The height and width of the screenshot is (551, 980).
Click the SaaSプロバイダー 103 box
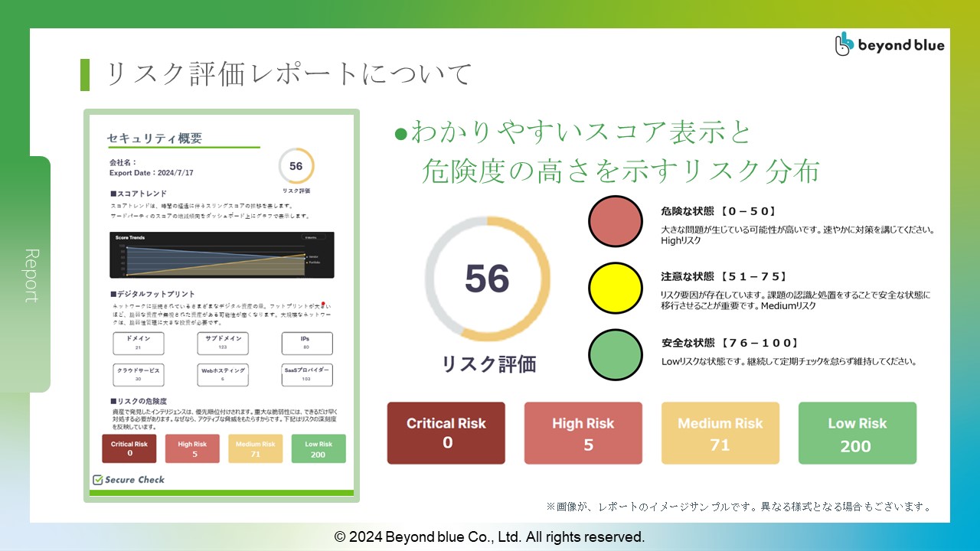306,374
